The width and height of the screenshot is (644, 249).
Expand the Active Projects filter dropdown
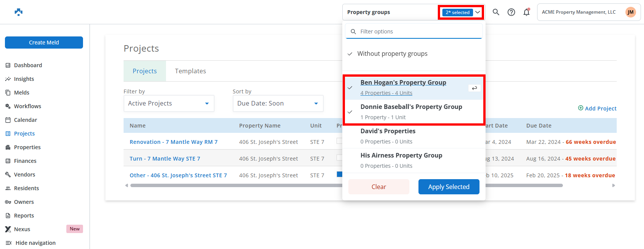(169, 104)
